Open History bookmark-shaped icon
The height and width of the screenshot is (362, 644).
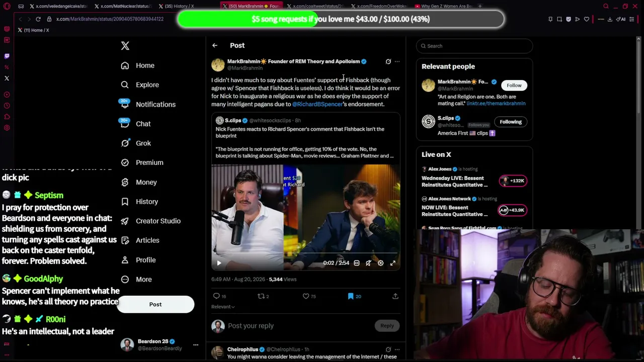coord(125,202)
